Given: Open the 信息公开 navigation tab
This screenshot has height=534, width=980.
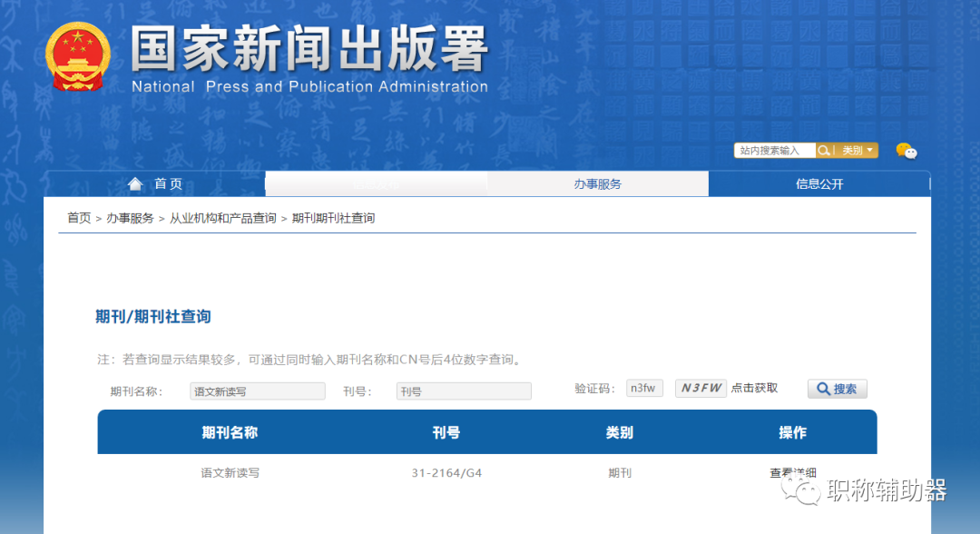Looking at the screenshot, I should (x=818, y=183).
